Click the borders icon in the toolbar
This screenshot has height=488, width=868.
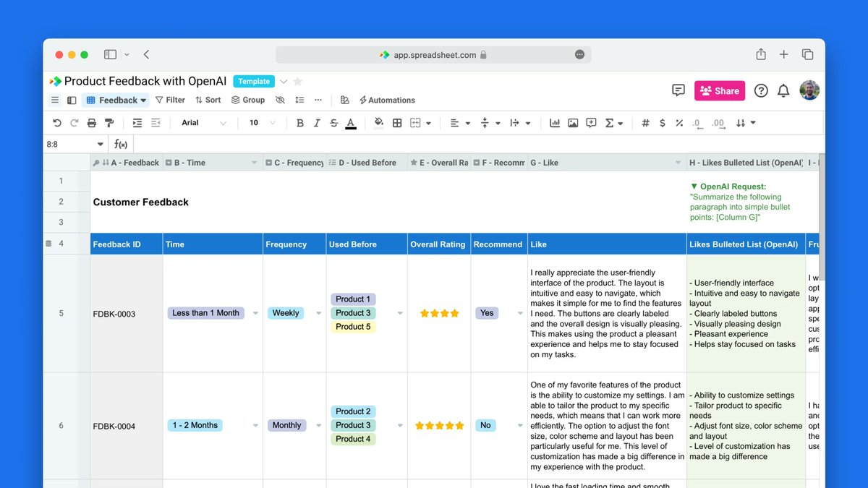(x=397, y=123)
